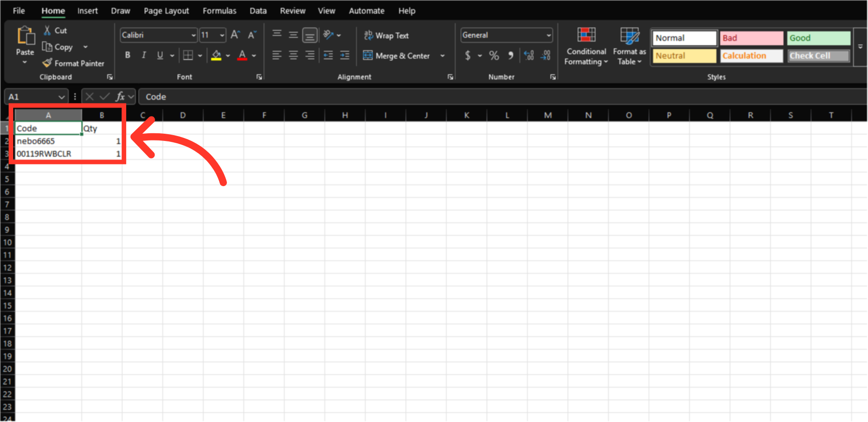
Task: Expand the Copy options arrow
Action: [85, 47]
